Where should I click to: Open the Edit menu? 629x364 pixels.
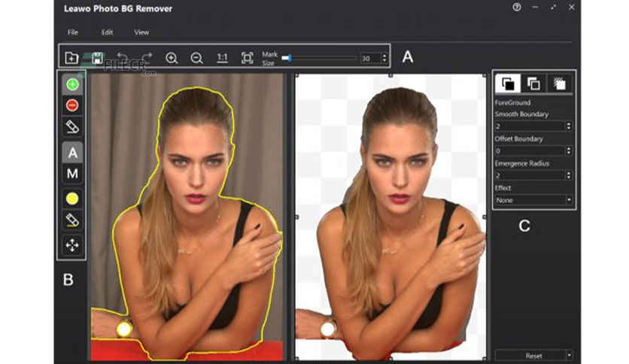click(x=107, y=32)
